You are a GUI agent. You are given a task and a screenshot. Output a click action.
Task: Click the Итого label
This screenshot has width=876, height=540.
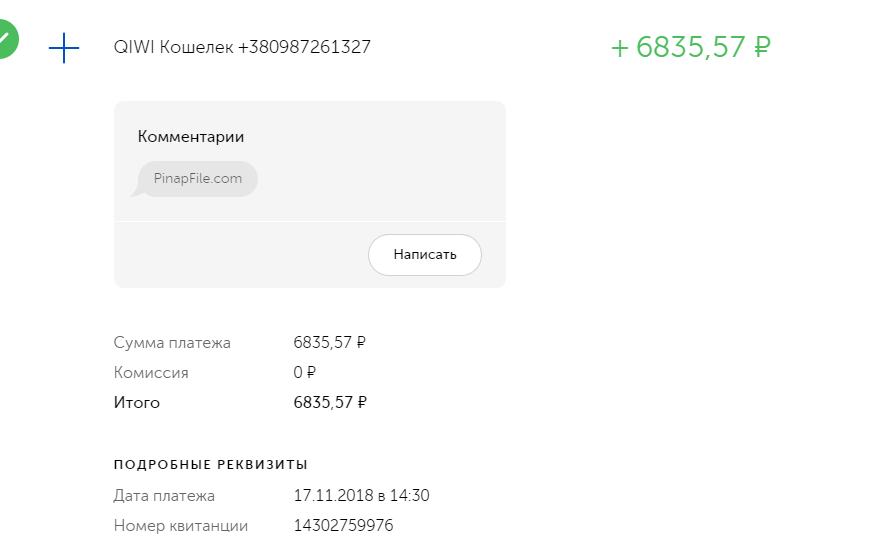point(137,403)
